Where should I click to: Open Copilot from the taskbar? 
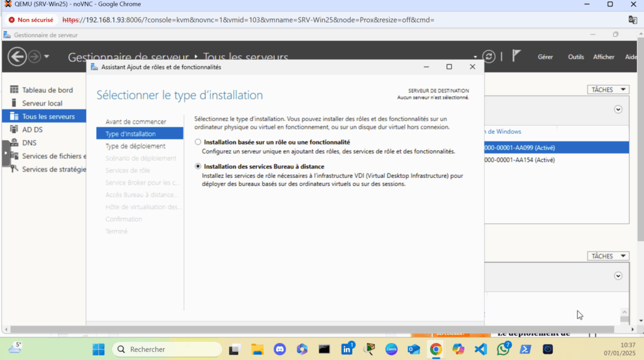458,349
